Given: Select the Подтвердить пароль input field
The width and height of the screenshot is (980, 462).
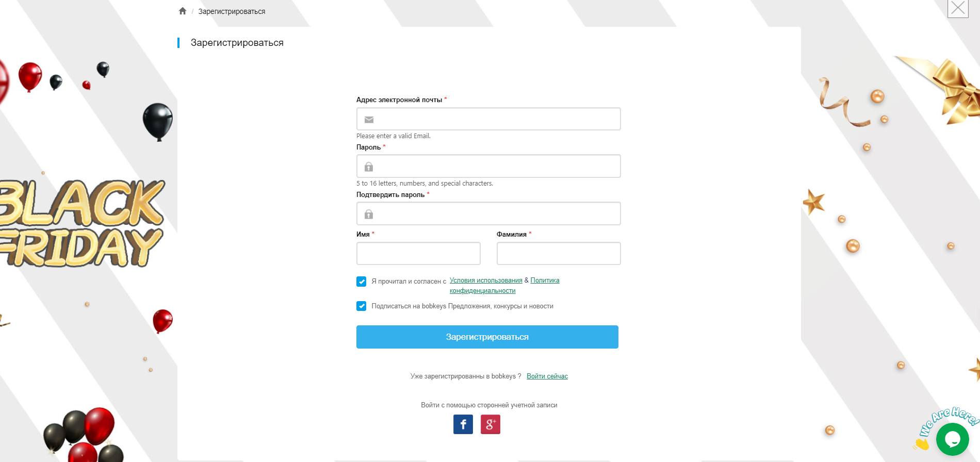Looking at the screenshot, I should 495,214.
